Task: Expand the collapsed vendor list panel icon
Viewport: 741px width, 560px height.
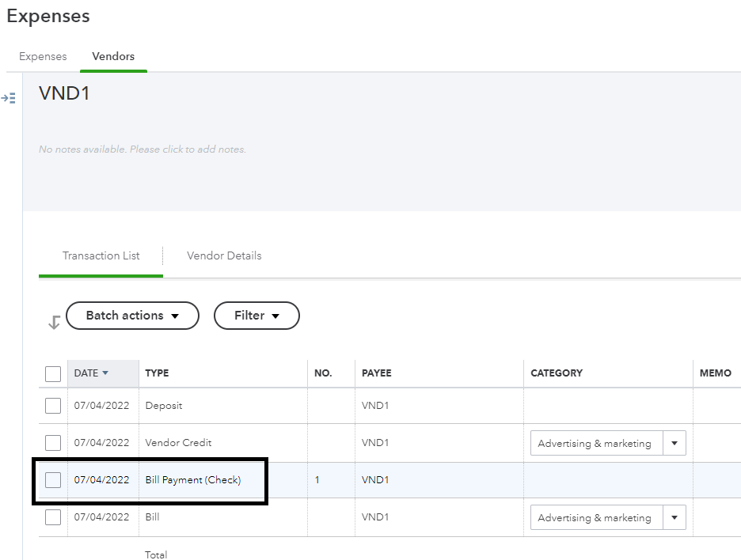Action: coord(8,98)
